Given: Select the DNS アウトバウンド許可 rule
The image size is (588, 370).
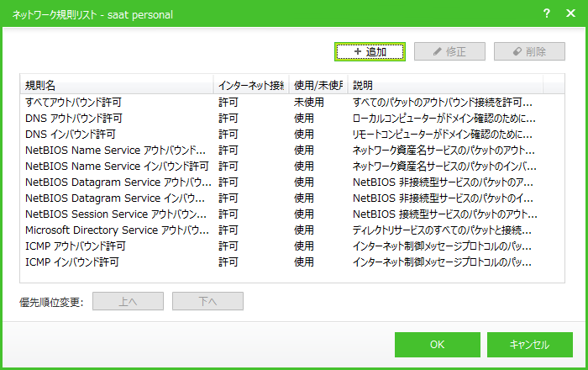Looking at the screenshot, I should pos(292,119).
